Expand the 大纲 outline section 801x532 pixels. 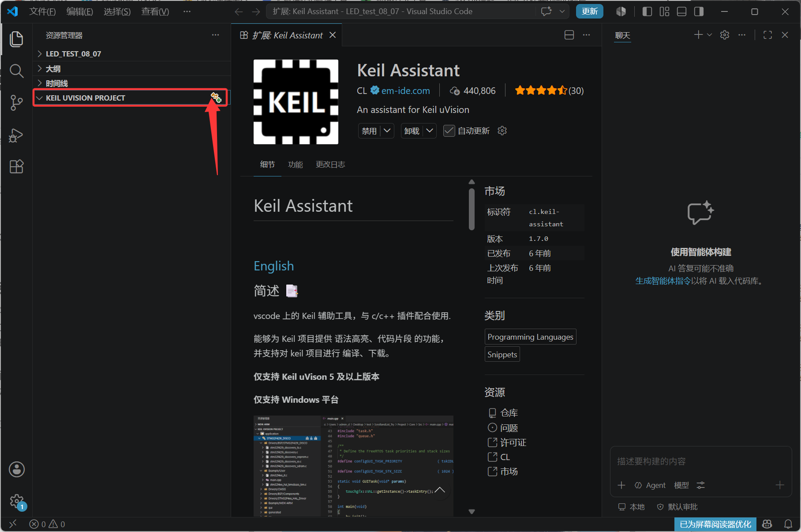[131, 69]
